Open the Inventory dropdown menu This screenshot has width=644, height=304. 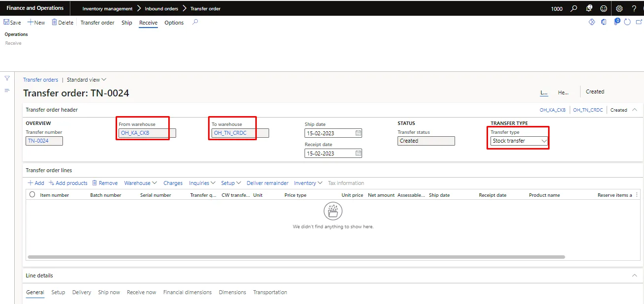308,183
